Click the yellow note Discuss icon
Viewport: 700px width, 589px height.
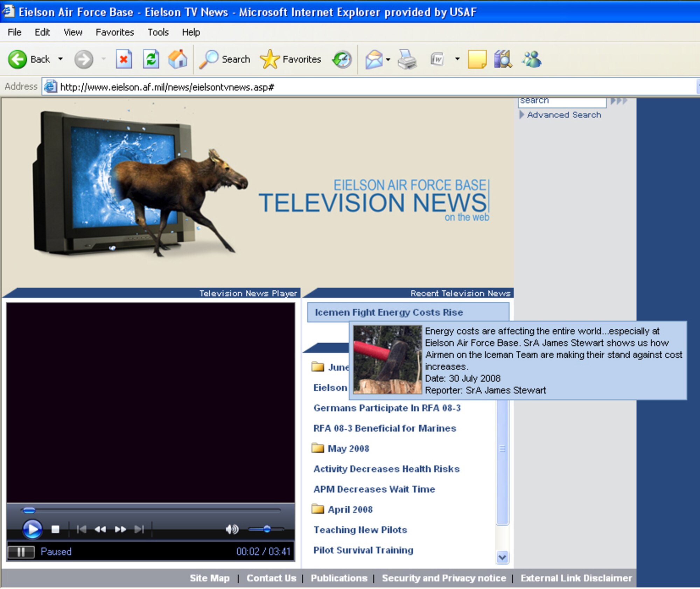click(x=477, y=59)
